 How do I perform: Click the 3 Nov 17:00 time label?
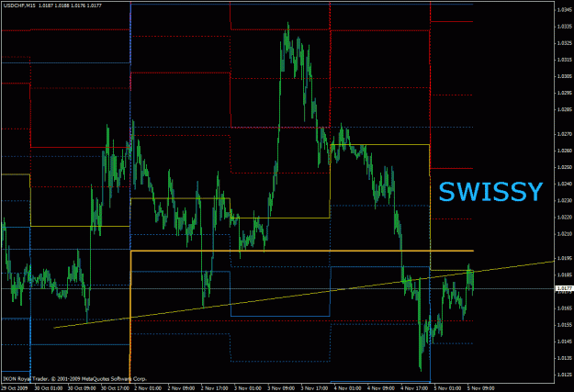pos(315,388)
